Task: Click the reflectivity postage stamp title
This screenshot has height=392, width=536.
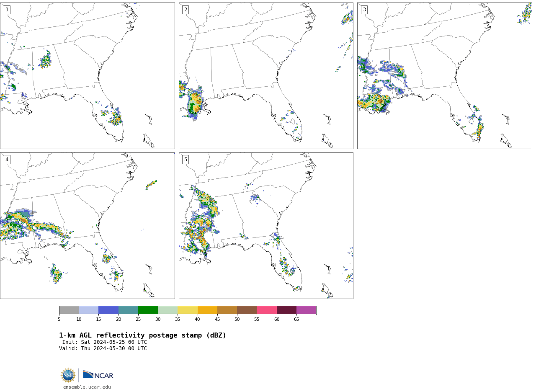Action: pos(142,335)
